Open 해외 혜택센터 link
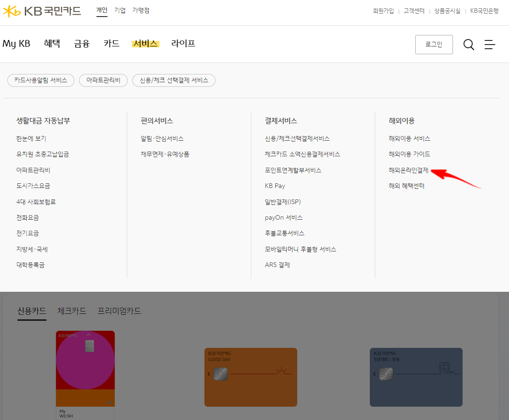This screenshot has height=420, width=509. tap(407, 186)
